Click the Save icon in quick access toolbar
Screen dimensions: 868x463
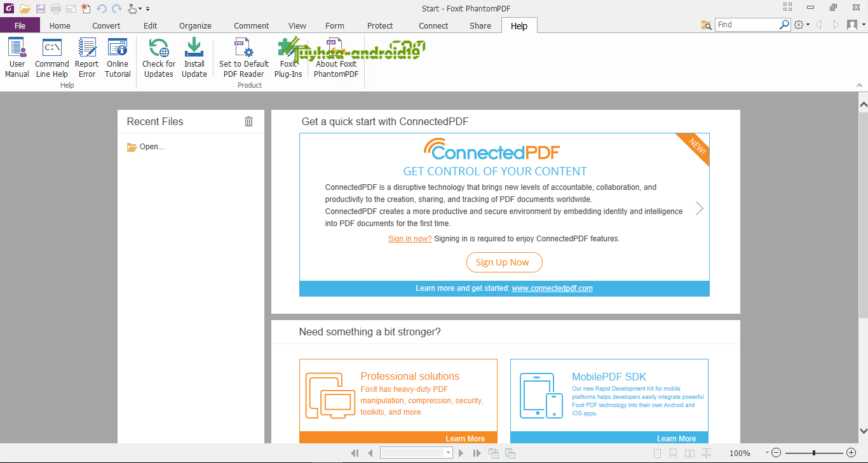[x=41, y=8]
